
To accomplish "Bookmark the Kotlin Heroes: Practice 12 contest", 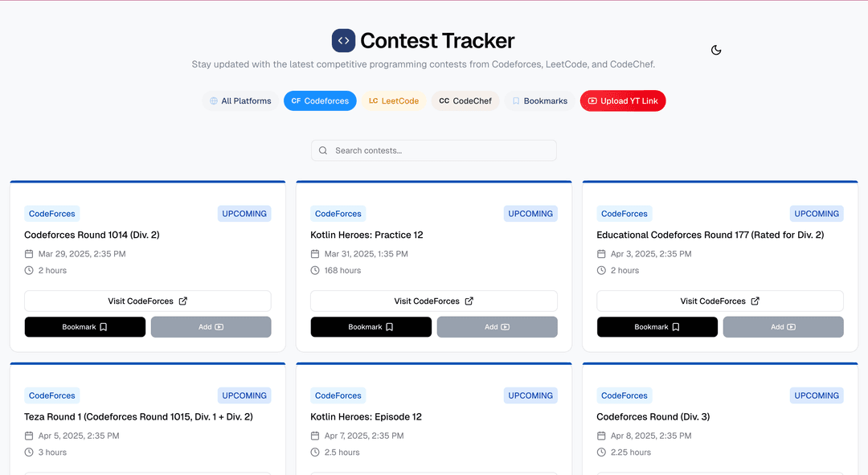I will point(371,327).
